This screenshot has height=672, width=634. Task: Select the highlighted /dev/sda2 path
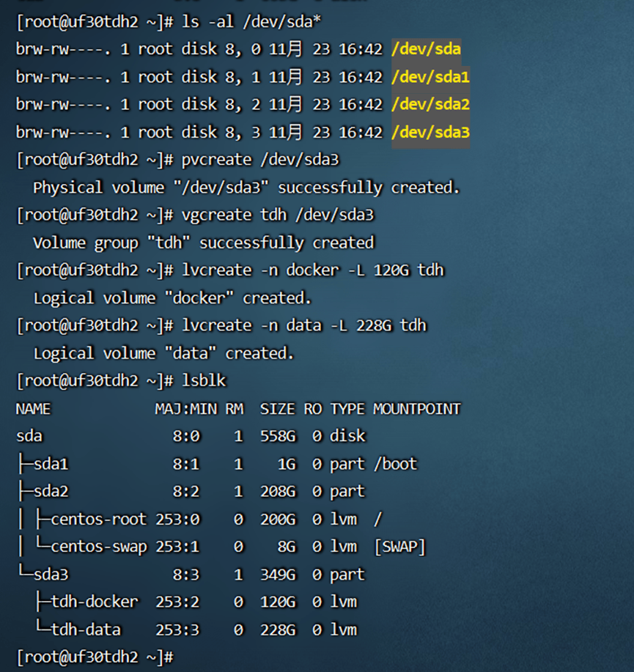[430, 104]
